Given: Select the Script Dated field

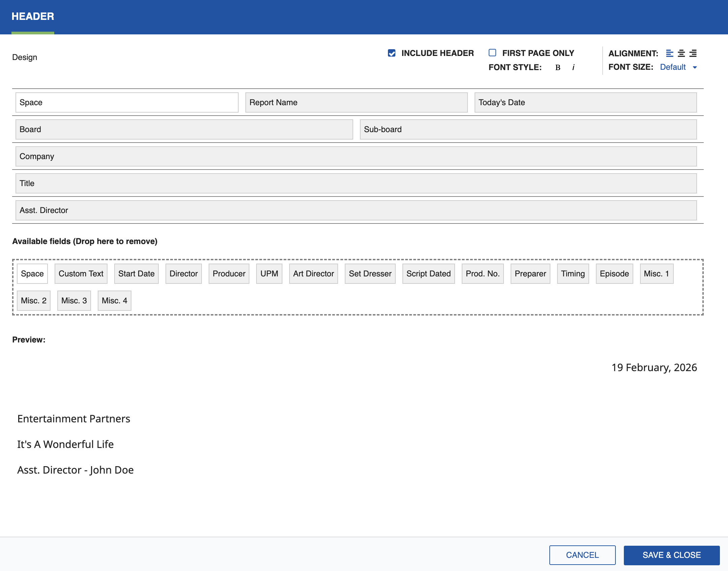Looking at the screenshot, I should (x=428, y=274).
